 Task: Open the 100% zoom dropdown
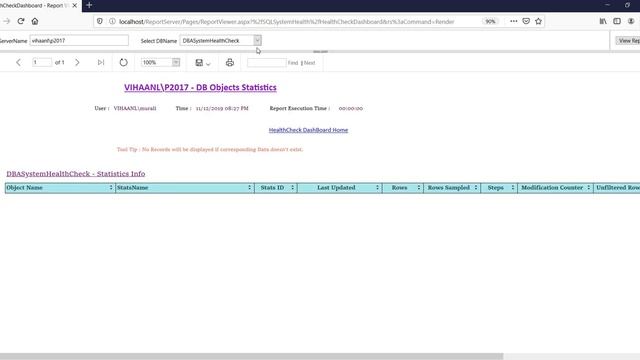(176, 62)
